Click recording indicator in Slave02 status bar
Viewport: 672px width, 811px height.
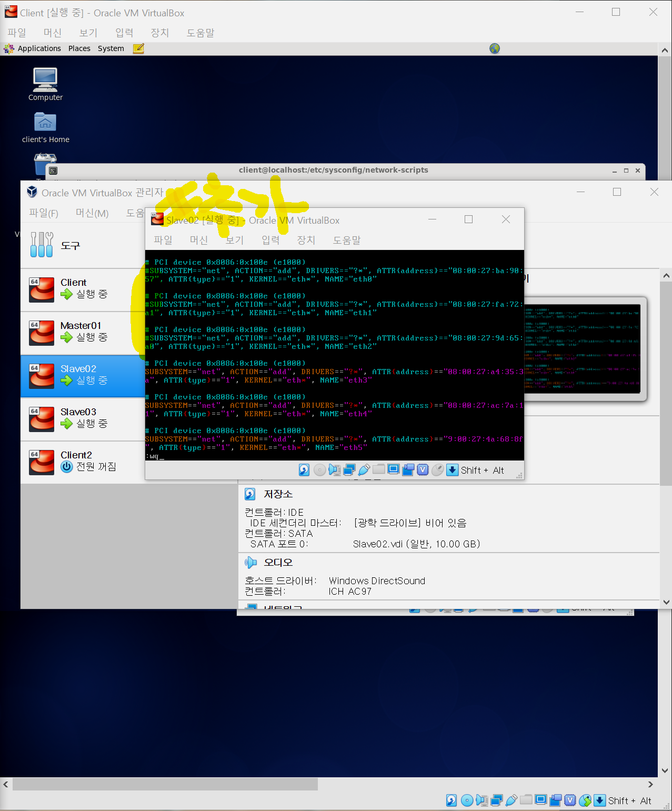click(408, 470)
